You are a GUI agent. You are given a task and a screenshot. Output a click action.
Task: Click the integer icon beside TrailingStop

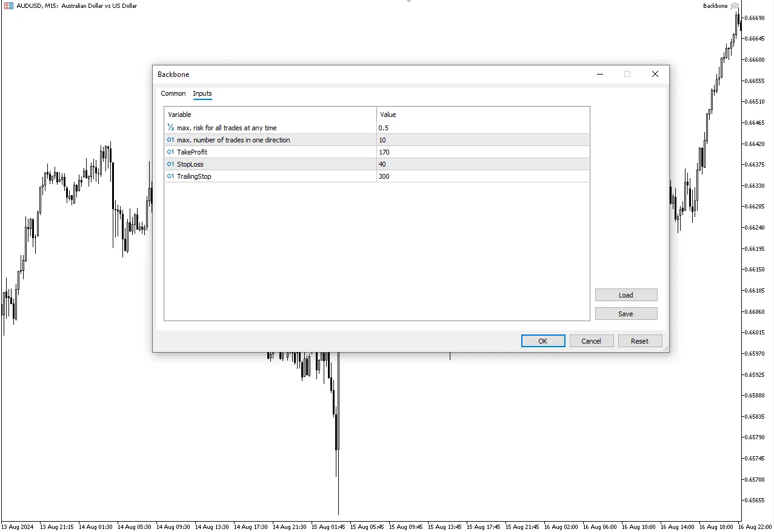[170, 176]
